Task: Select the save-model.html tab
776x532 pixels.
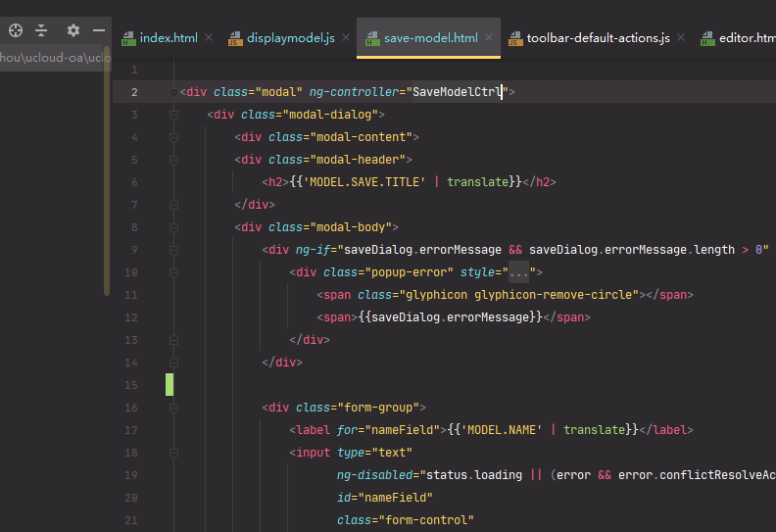Action: 430,37
